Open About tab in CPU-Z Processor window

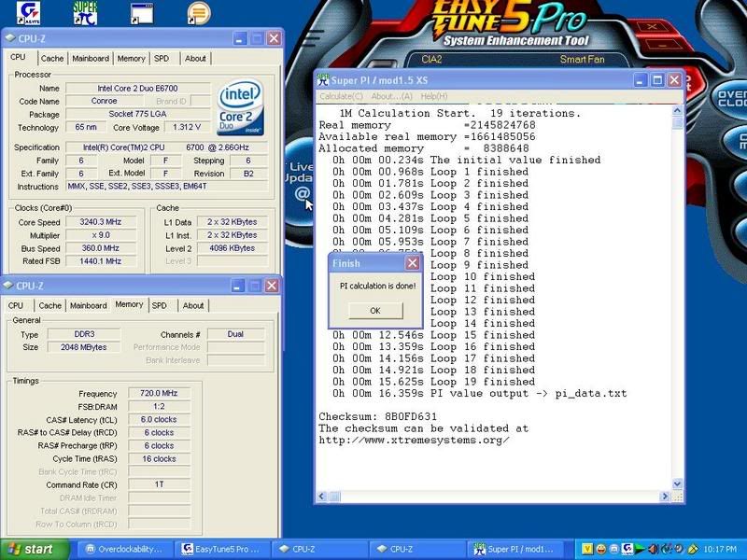pyautogui.click(x=195, y=59)
